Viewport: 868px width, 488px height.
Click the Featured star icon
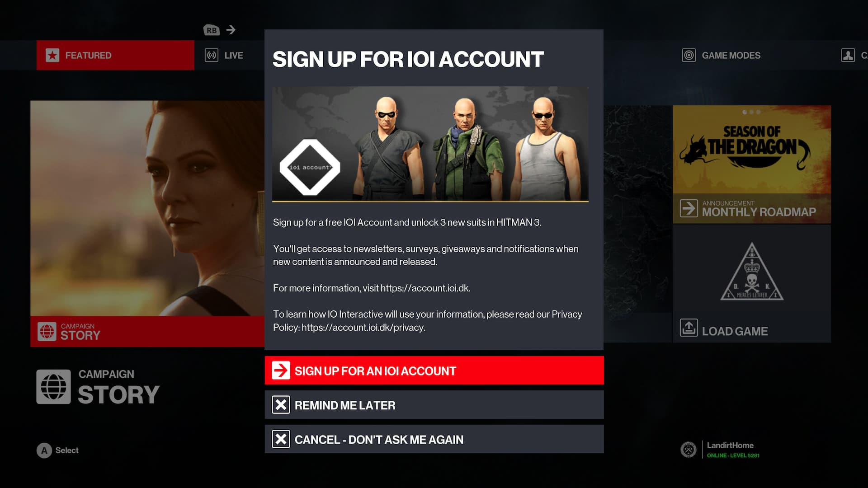pos(52,55)
